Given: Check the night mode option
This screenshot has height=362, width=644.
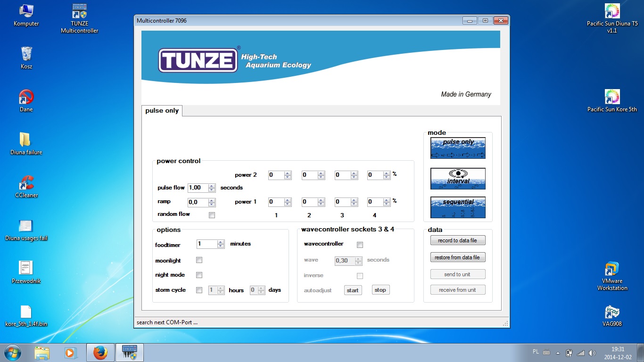Looking at the screenshot, I should pyautogui.click(x=199, y=275).
